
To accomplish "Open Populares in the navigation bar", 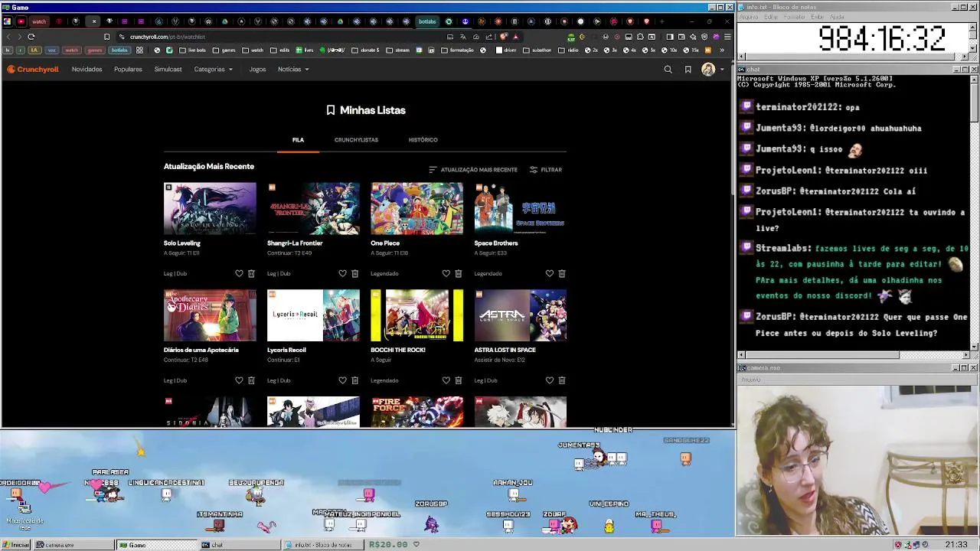I will point(128,70).
